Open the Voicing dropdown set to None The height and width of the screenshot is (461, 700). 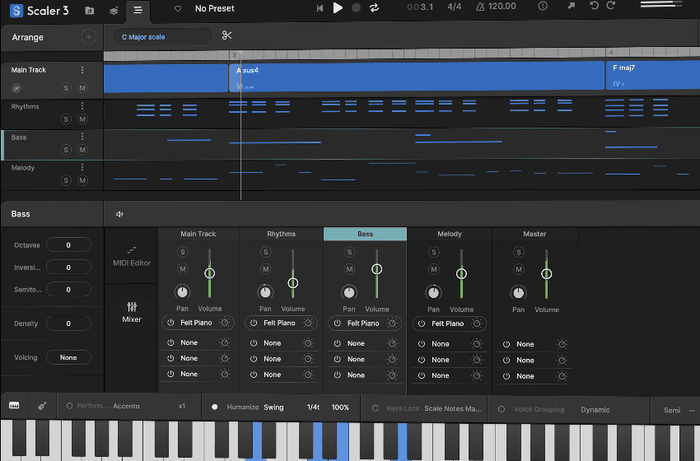(68, 357)
